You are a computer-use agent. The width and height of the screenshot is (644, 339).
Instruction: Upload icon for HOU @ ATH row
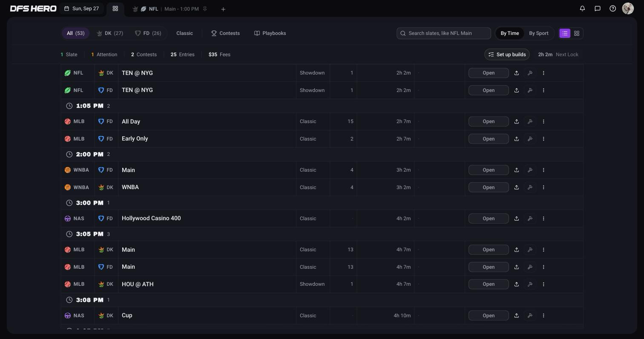(x=517, y=284)
